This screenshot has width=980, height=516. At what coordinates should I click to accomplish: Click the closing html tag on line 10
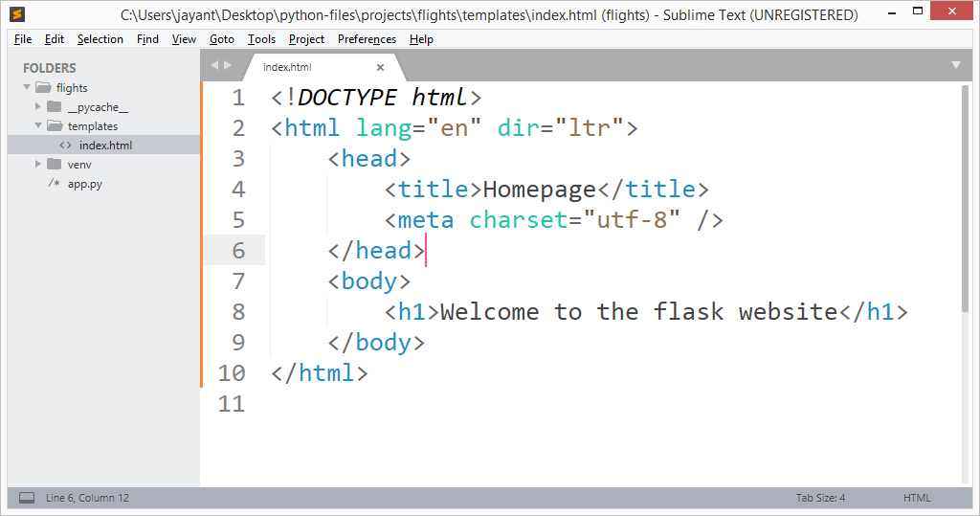click(x=320, y=373)
